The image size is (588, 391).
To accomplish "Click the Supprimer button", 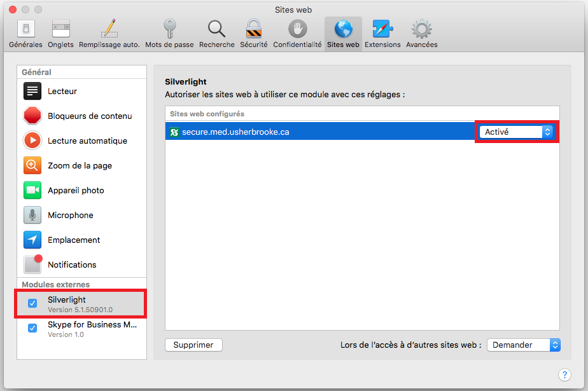I will (x=193, y=345).
